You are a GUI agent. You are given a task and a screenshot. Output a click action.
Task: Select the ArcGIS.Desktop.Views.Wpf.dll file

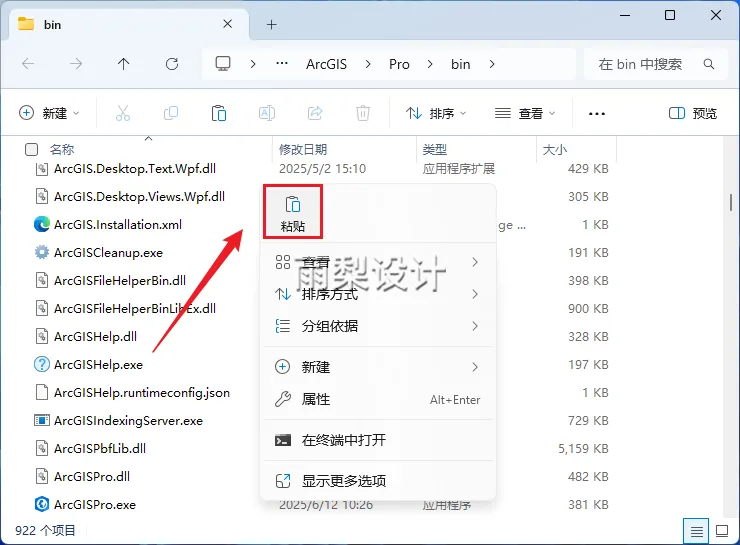point(139,196)
